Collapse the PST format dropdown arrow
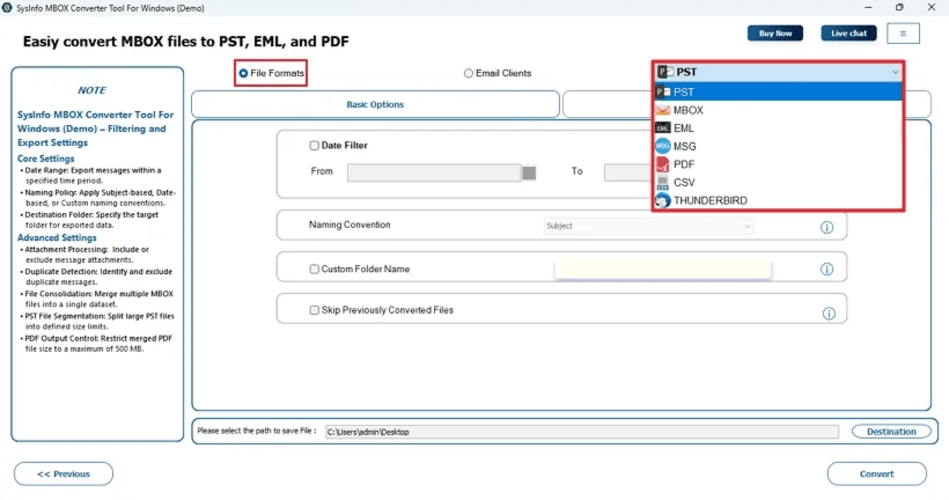 (x=895, y=73)
